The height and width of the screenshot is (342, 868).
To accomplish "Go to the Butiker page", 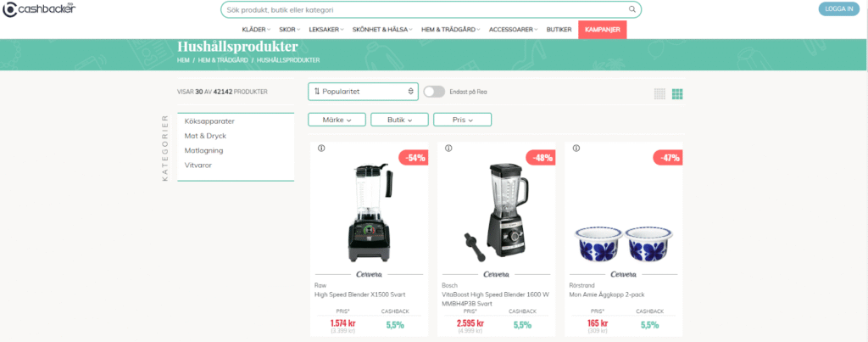I will [559, 30].
